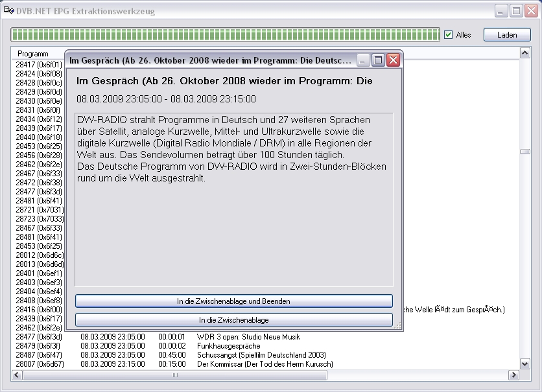Click the horizontal scrollbar thumb
542x392 pixels.
pos(174,375)
